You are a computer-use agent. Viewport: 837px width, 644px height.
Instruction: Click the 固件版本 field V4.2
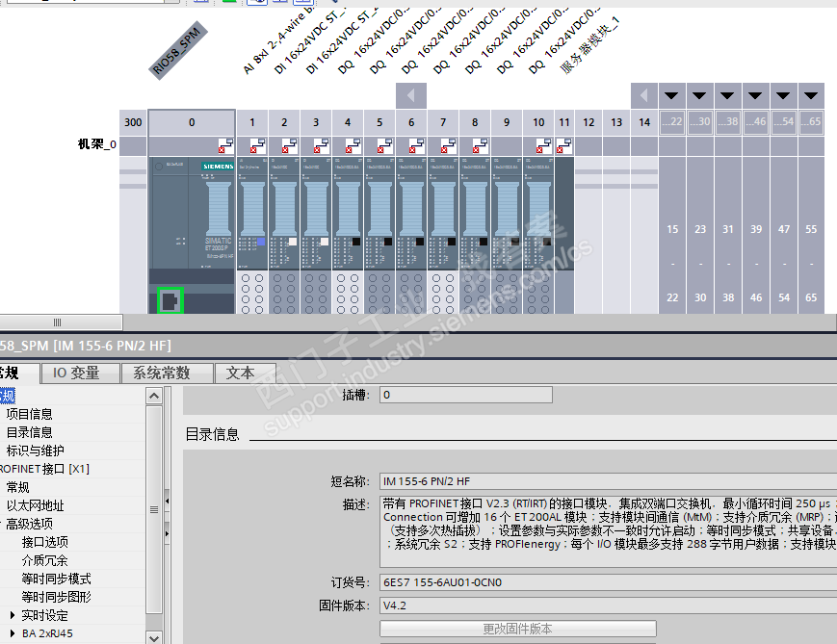608,605
